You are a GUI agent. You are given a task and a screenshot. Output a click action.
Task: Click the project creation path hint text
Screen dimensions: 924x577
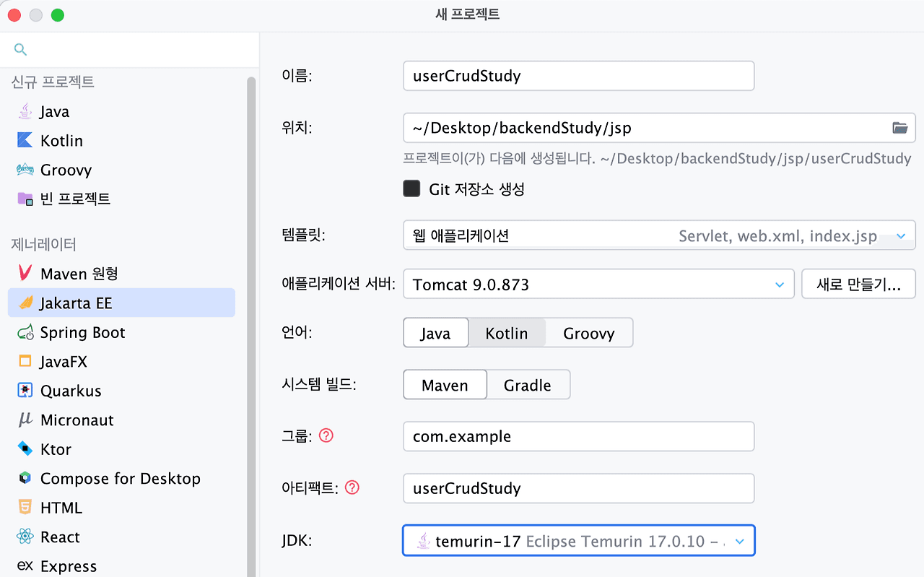[657, 158]
